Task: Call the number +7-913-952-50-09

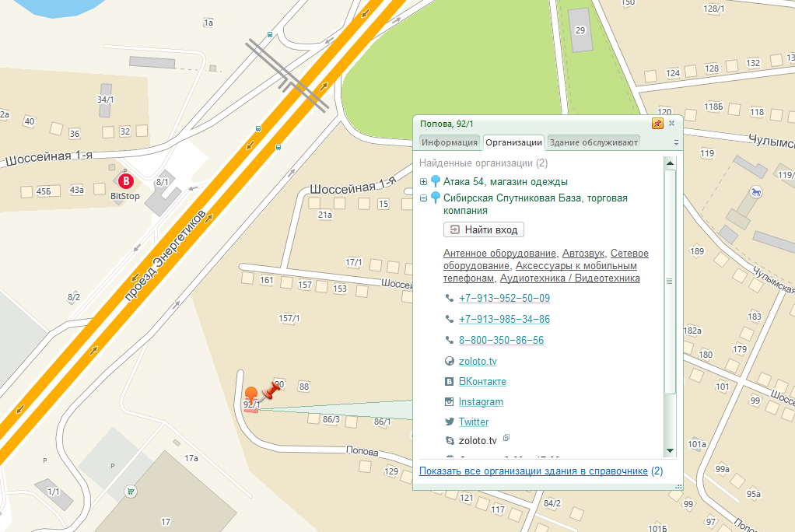Action: (504, 298)
